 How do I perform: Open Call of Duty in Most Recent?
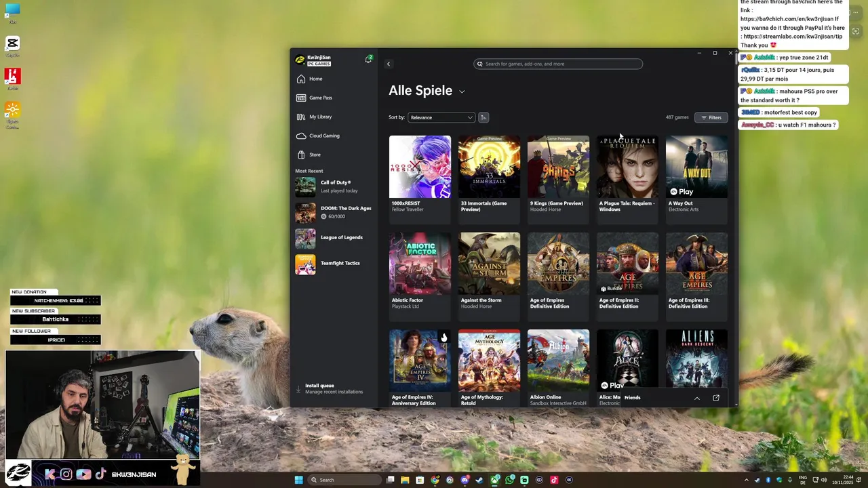coord(334,186)
